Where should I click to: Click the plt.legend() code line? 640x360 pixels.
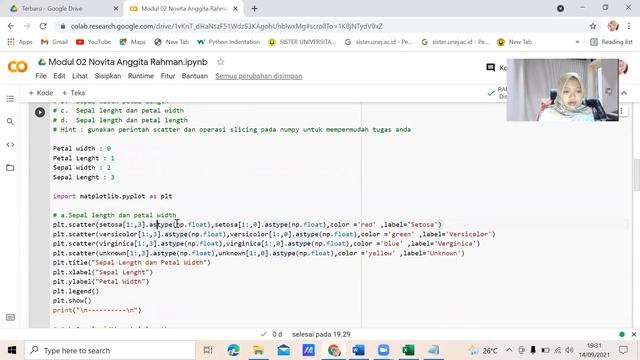click(x=76, y=291)
